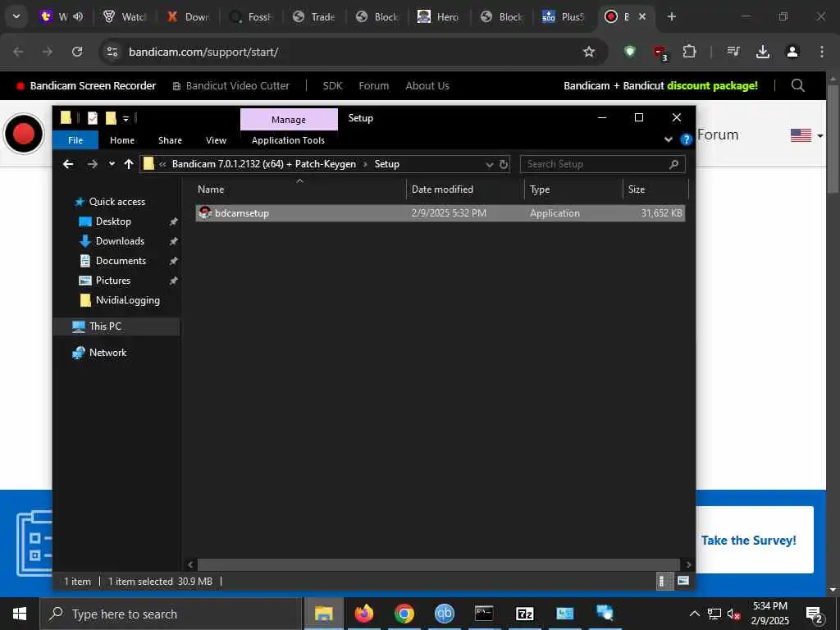This screenshot has height=630, width=840.
Task: Open the Chrome extensions puzzle icon
Action: [x=689, y=52]
